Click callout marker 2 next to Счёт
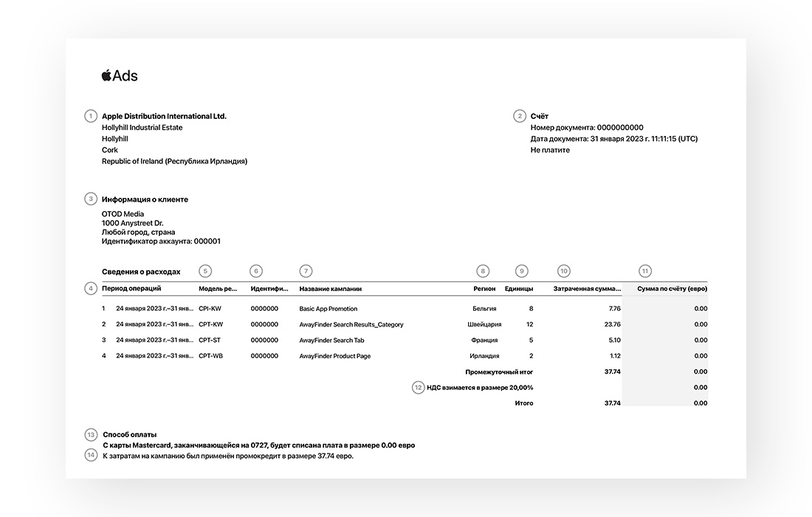Image resolution: width=812 pixels, height=517 pixels. click(520, 116)
